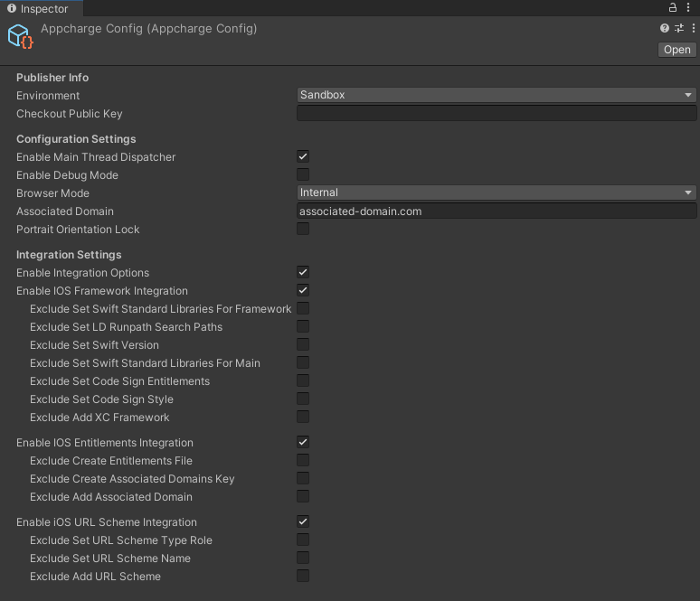Open the Environment Sandbox dropdown
Image resolution: width=700 pixels, height=601 pixels.
497,95
